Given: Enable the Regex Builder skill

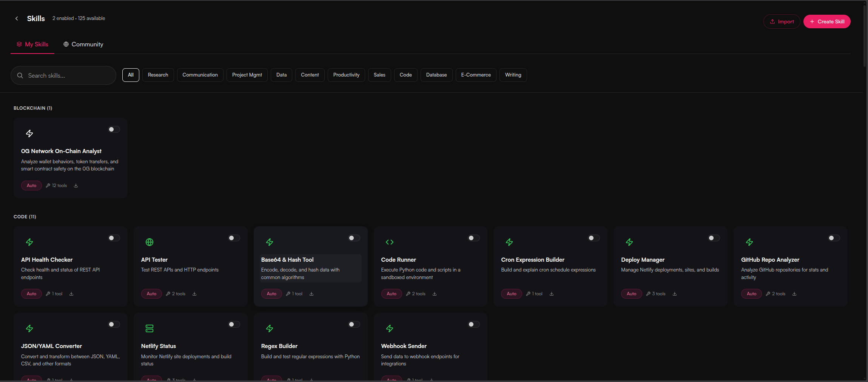Looking at the screenshot, I should pyautogui.click(x=354, y=324).
